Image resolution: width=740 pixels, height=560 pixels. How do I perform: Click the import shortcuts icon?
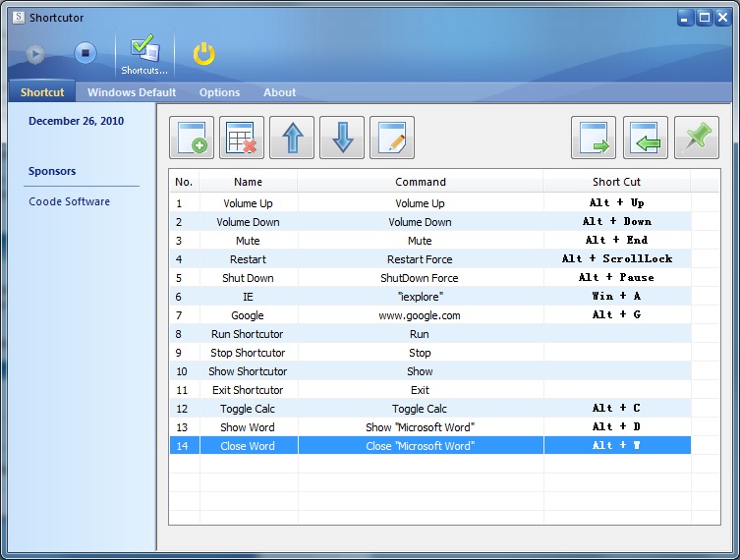pos(645,138)
